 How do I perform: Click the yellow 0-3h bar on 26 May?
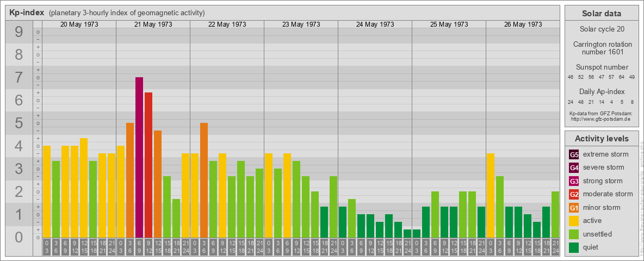coord(491,195)
